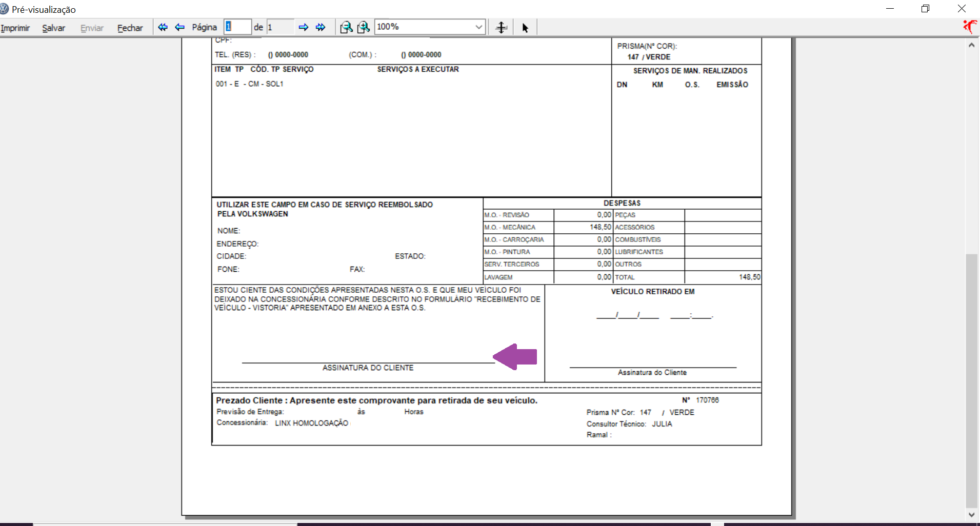Click the total pages field after 'de'
Screen dimensions: 980x526
(280, 27)
